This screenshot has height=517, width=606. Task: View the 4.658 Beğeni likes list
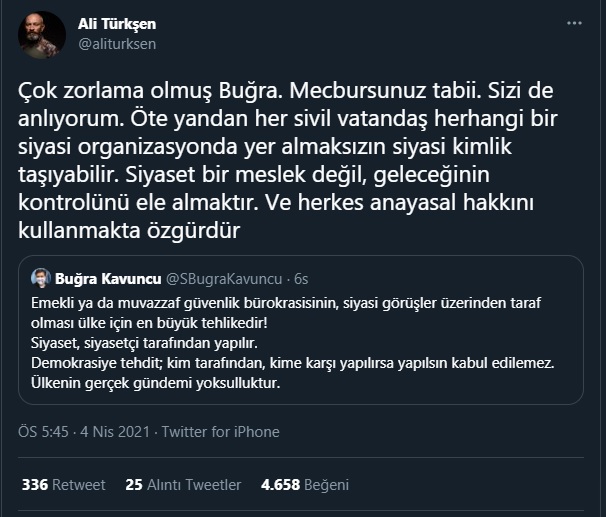click(x=302, y=485)
